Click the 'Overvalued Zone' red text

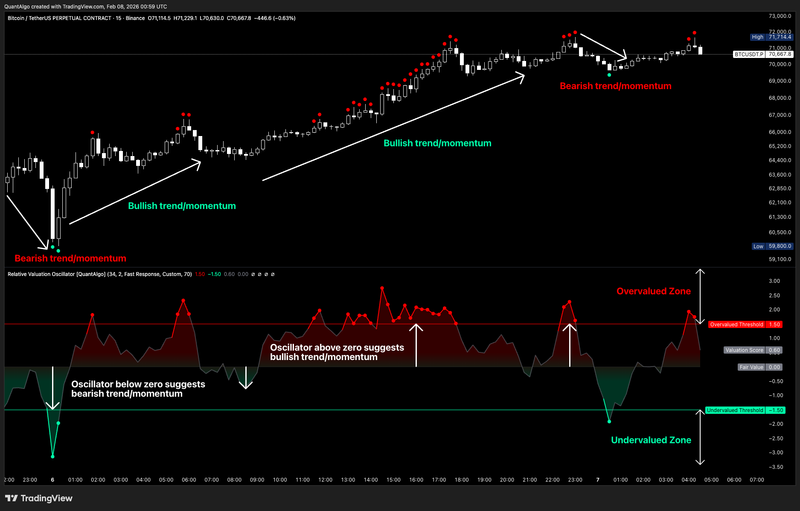(654, 291)
